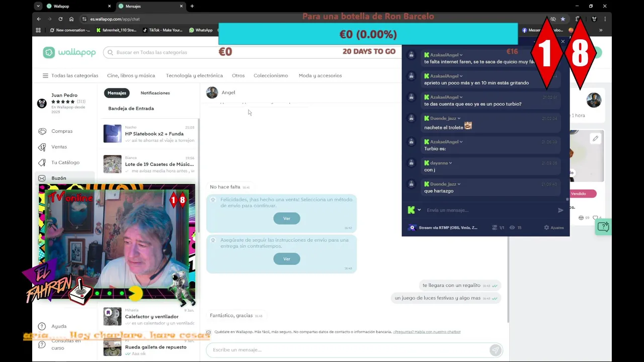Image resolution: width=644 pixels, height=362 pixels.
Task: Click the pencil edit icon on the product card
Action: click(595, 138)
